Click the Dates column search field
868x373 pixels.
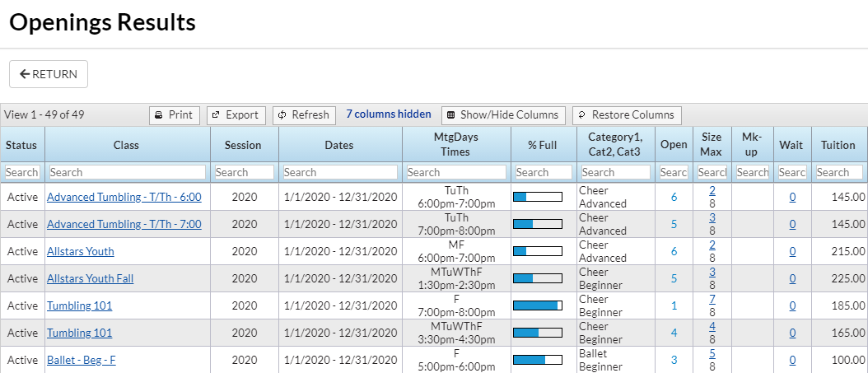pos(340,172)
